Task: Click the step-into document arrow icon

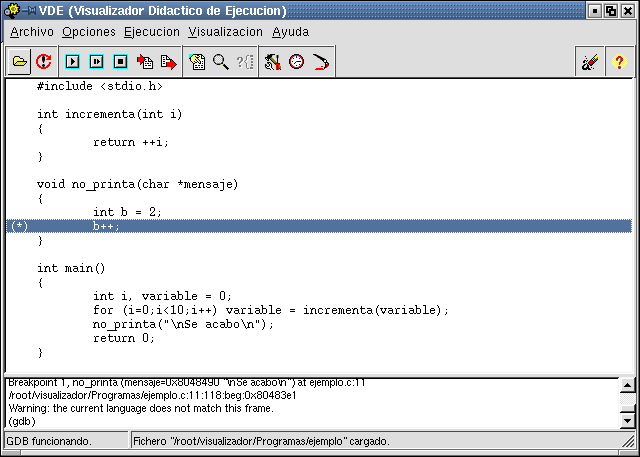Action: click(145, 62)
